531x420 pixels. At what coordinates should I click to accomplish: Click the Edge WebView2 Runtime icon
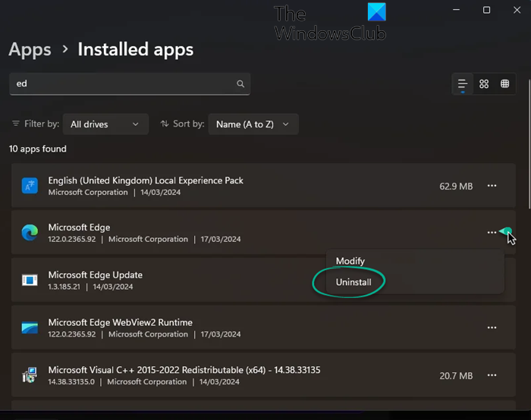[30, 328]
